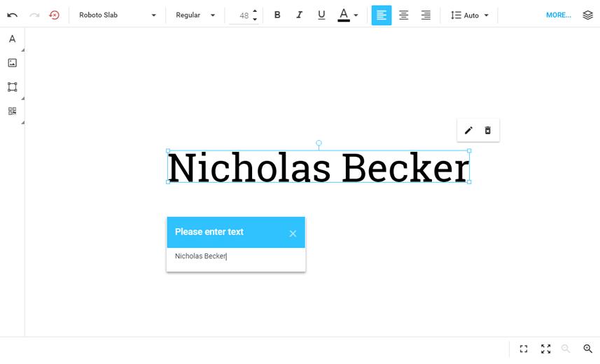Click the disabled zoom out magnifier
Image resolution: width=600 pixels, height=364 pixels.
pyautogui.click(x=566, y=349)
